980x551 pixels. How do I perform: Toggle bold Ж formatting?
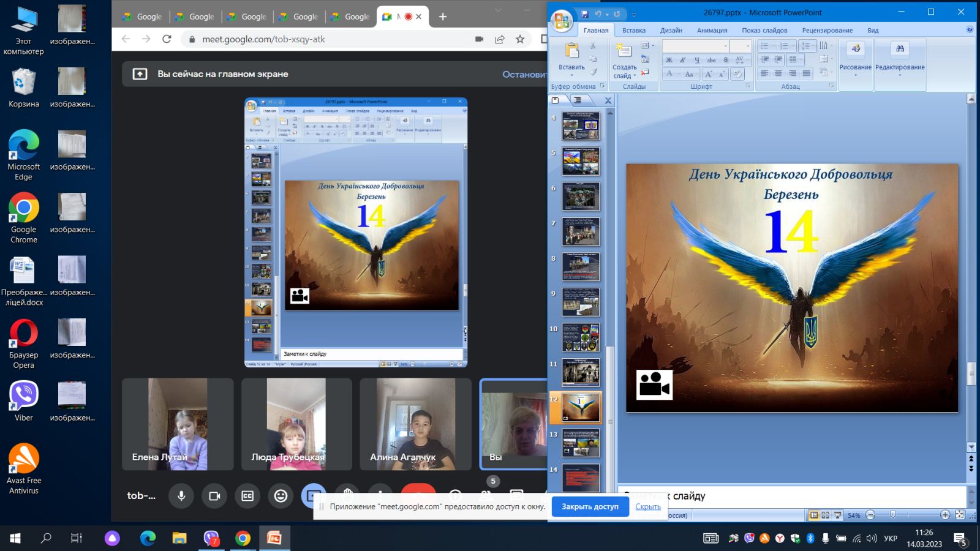(669, 60)
